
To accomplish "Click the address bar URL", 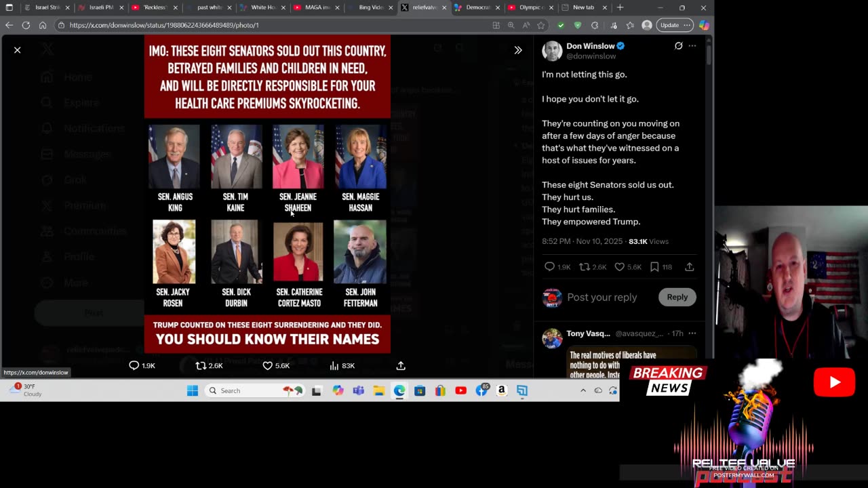I will point(164,25).
